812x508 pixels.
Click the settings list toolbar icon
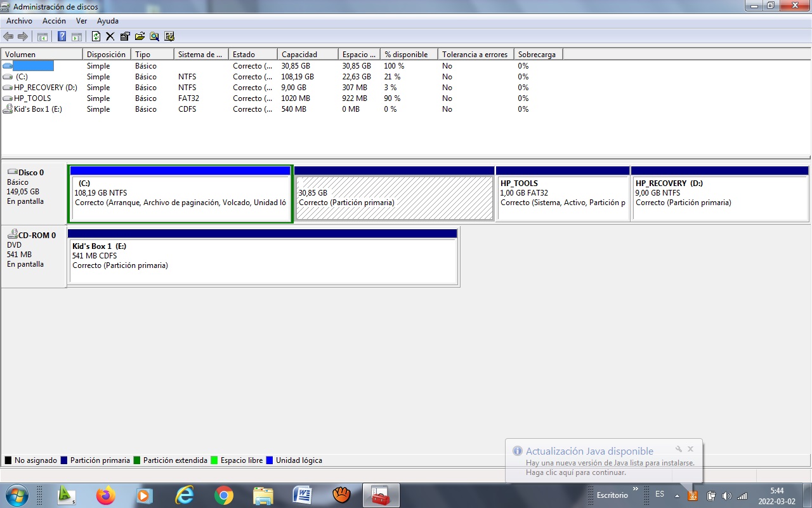[x=169, y=36]
